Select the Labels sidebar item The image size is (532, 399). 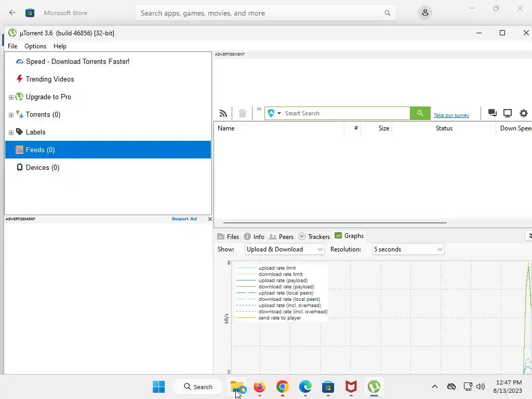[x=36, y=132]
